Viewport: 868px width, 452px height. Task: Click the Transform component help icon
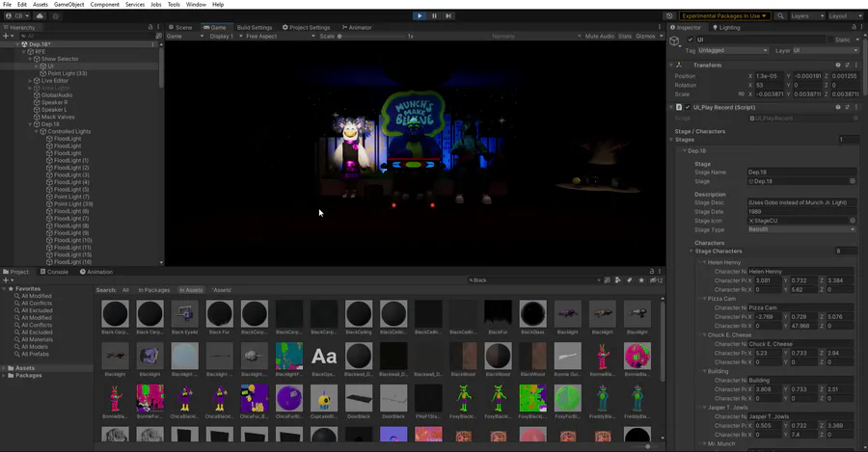(x=838, y=66)
